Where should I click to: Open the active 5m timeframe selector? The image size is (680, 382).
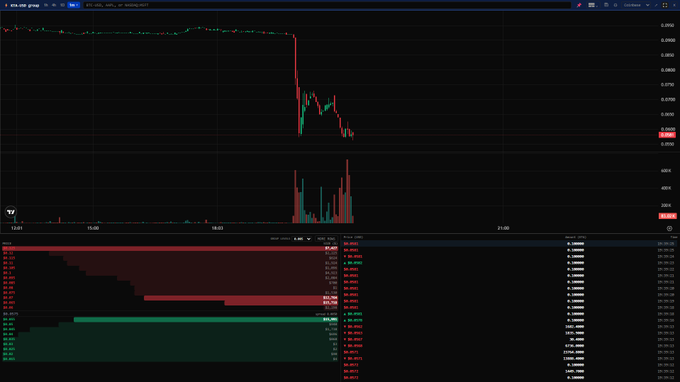coord(74,5)
